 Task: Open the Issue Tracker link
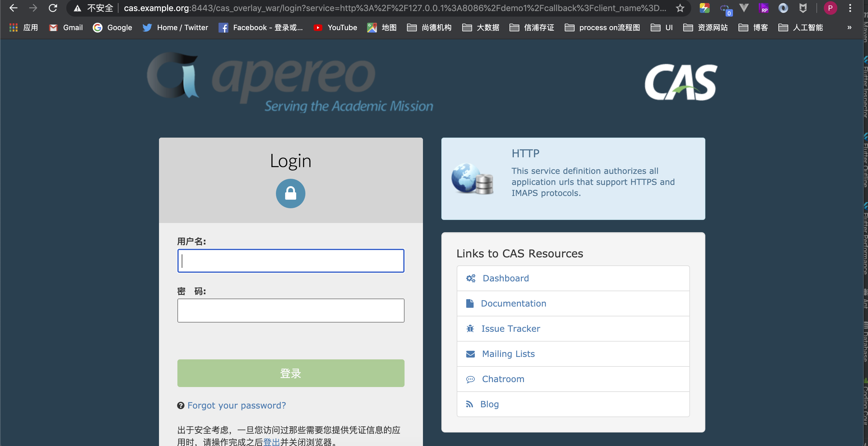[510, 328]
